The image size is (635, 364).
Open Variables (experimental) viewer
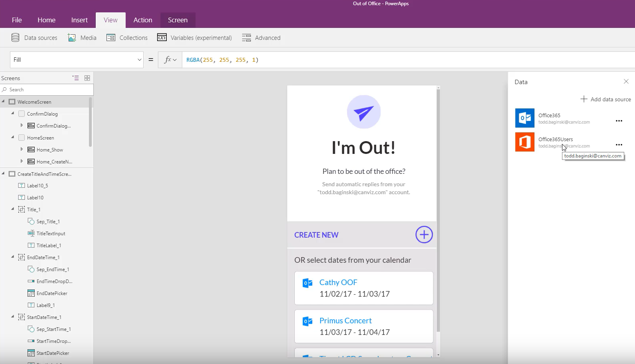[162, 38]
